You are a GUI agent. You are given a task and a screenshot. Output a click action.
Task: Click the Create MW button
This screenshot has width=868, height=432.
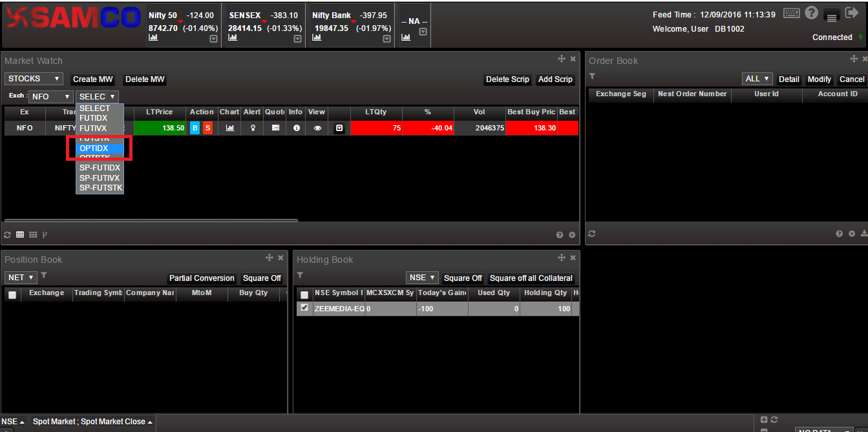pyautogui.click(x=93, y=79)
